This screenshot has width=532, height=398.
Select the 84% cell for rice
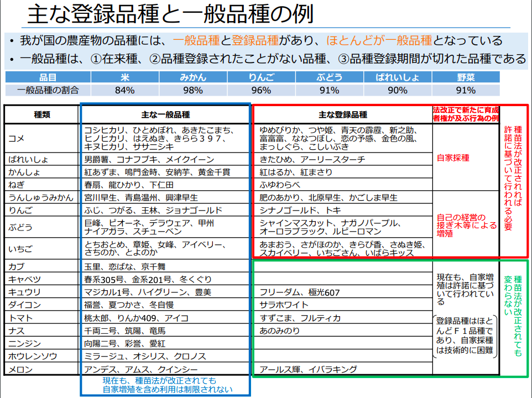pos(124,90)
